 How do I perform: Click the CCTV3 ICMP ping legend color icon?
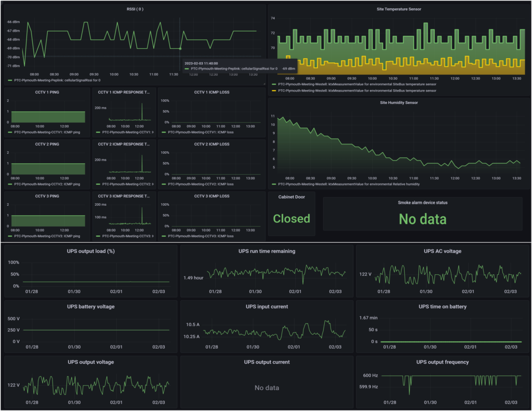(10, 236)
